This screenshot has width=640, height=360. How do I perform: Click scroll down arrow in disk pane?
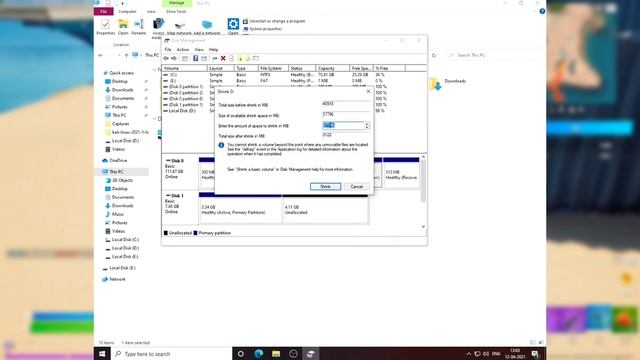423,227
